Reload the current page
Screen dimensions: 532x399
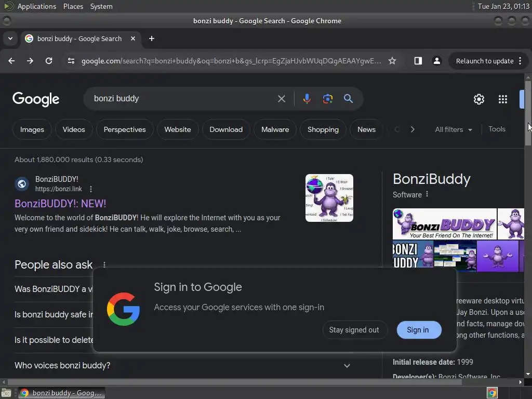coord(49,61)
